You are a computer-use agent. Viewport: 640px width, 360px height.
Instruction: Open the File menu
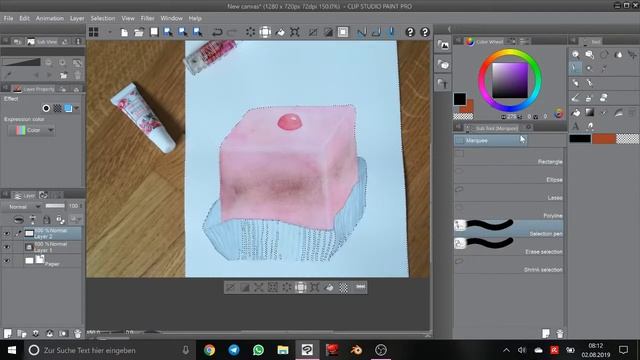click(9, 18)
